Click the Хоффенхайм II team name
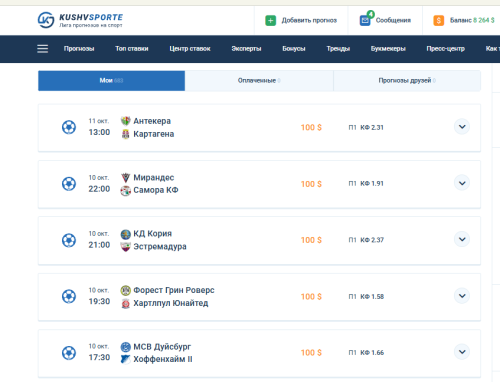500x382 pixels. (x=163, y=359)
